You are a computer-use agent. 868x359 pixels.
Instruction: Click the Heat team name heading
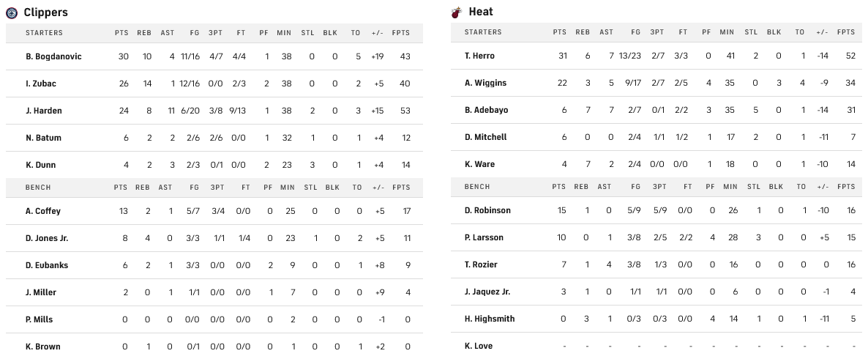pos(481,12)
